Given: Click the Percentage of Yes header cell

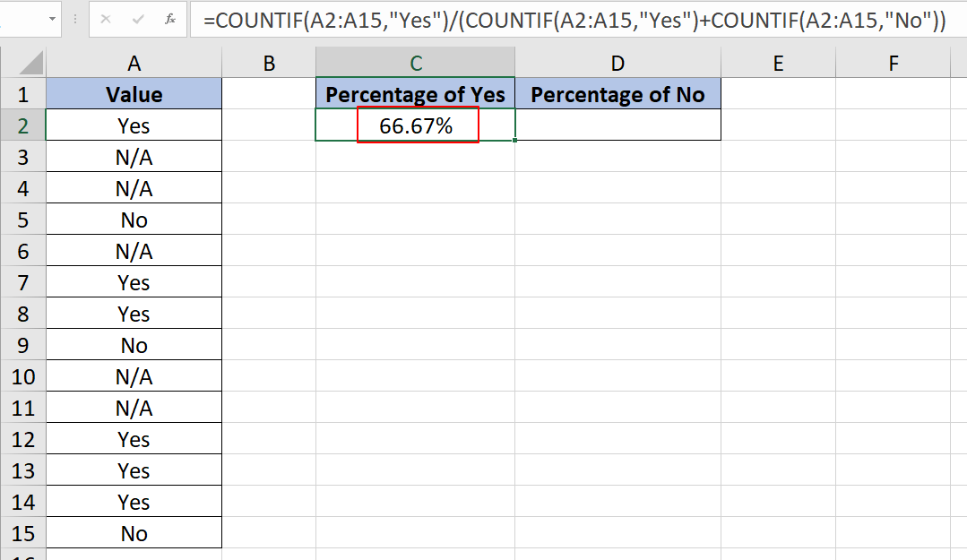Looking at the screenshot, I should pyautogui.click(x=415, y=93).
